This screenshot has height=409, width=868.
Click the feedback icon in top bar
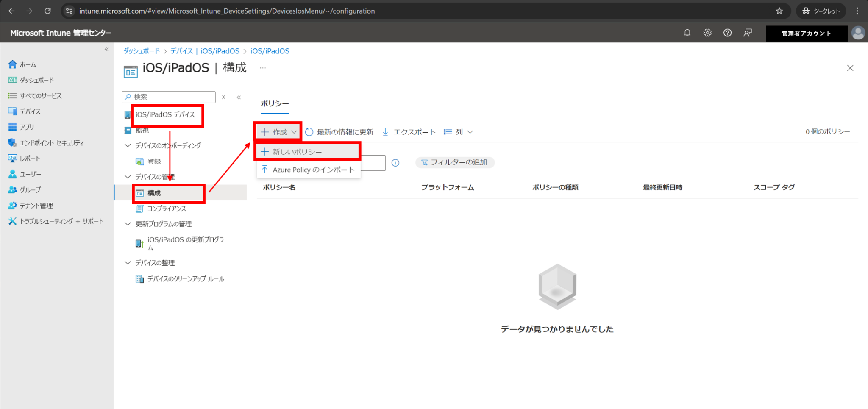point(748,33)
